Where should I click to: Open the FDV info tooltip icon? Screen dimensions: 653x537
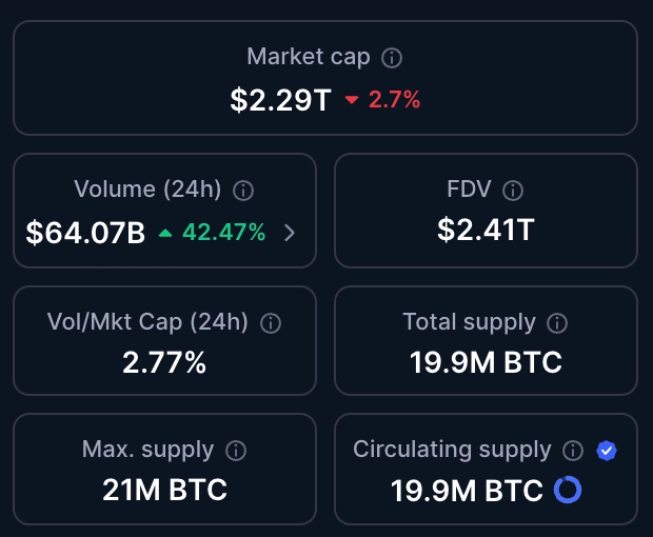click(513, 190)
